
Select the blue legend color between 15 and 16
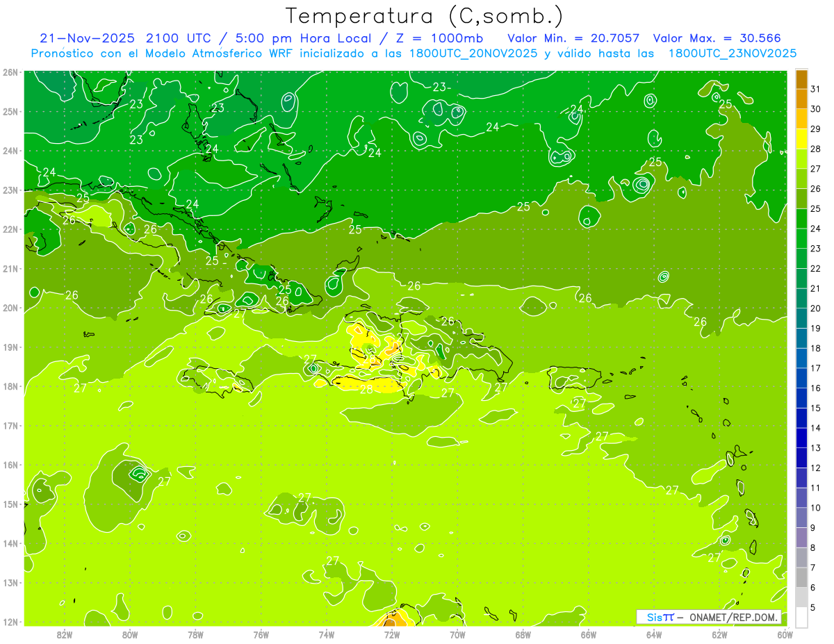tap(801, 398)
